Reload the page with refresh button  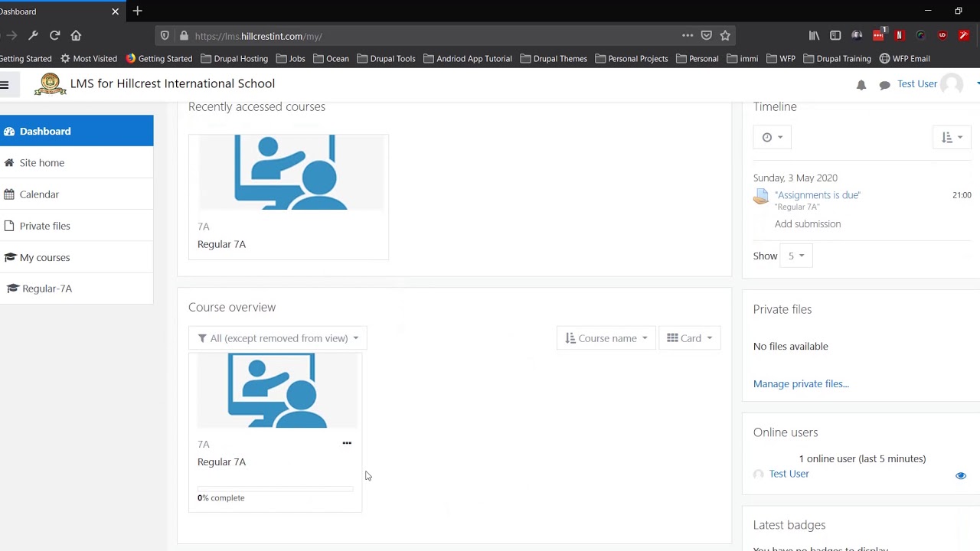(55, 35)
